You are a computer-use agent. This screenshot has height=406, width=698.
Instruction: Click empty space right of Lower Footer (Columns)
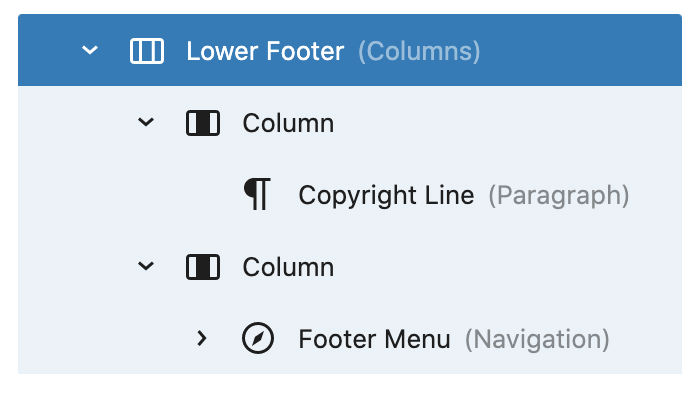[580, 51]
